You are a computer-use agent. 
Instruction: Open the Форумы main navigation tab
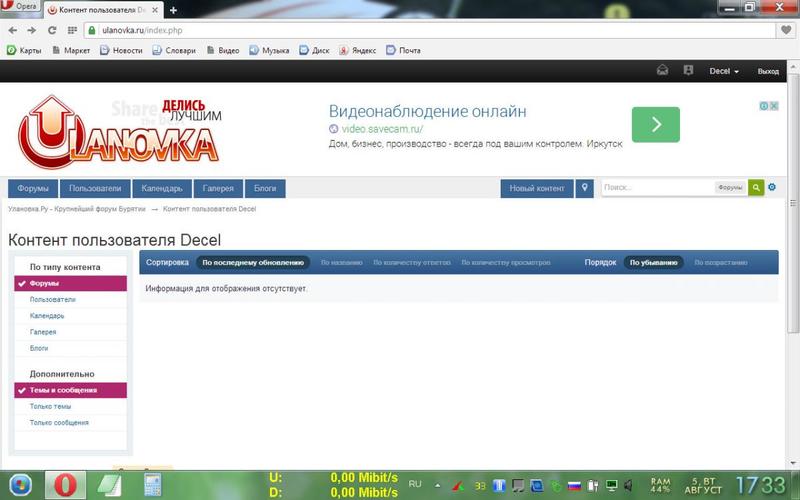33,188
